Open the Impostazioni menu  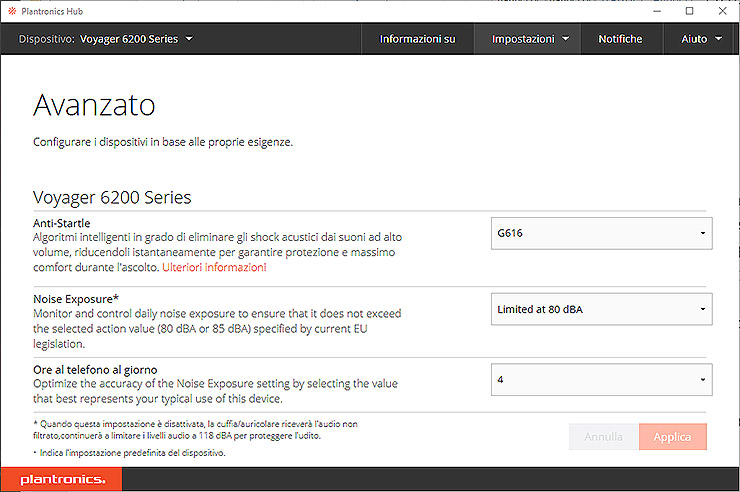click(530, 39)
